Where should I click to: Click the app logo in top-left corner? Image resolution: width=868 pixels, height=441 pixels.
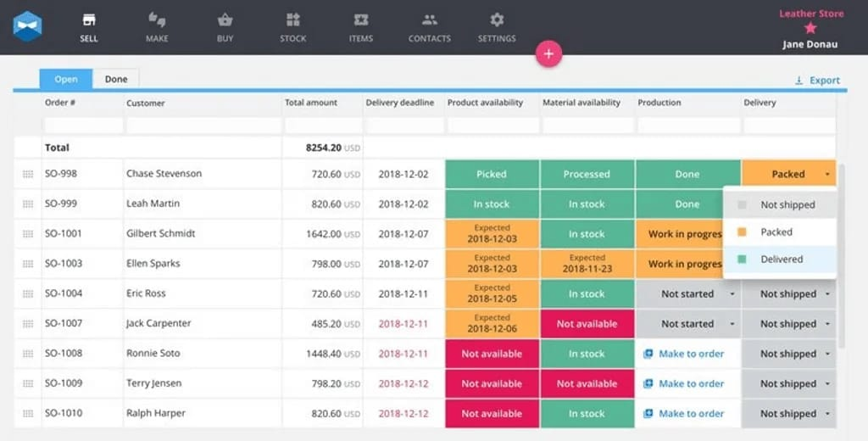(27, 26)
